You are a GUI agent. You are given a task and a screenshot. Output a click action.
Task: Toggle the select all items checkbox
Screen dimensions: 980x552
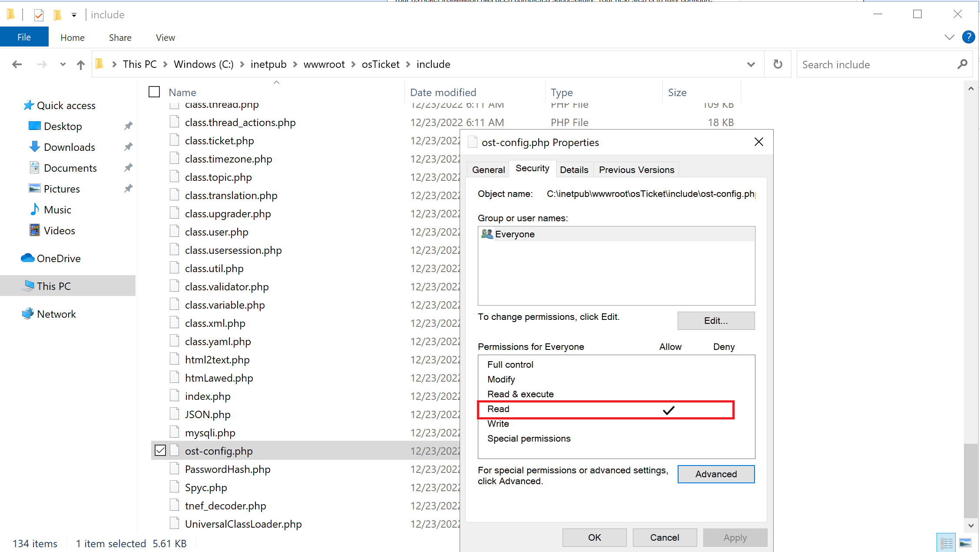[154, 92]
